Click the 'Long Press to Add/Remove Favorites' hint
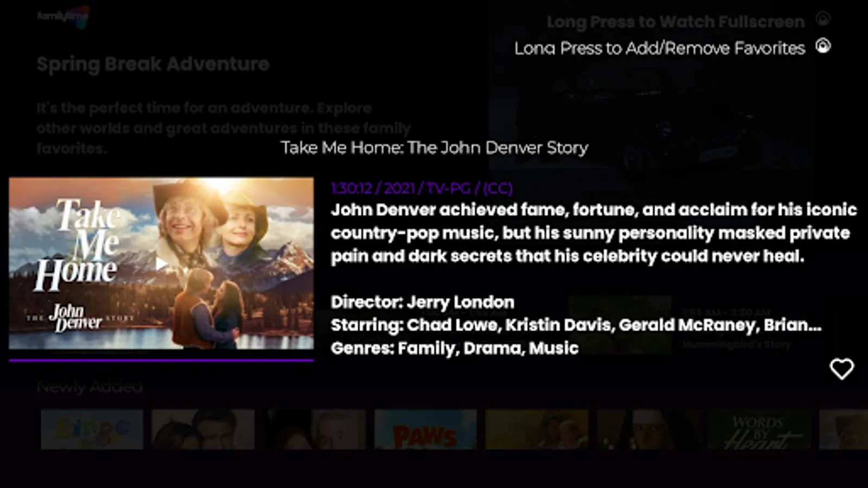868x488 pixels. (x=660, y=48)
